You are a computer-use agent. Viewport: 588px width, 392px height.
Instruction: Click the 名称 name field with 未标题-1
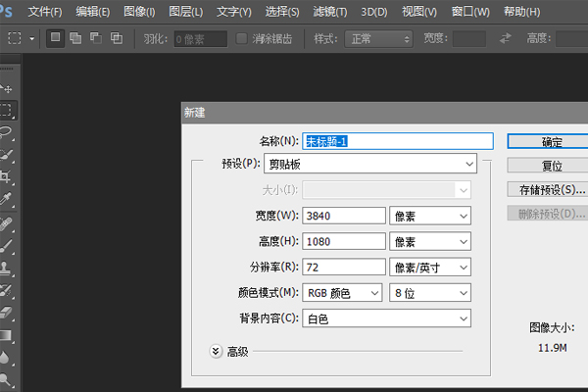(398, 141)
